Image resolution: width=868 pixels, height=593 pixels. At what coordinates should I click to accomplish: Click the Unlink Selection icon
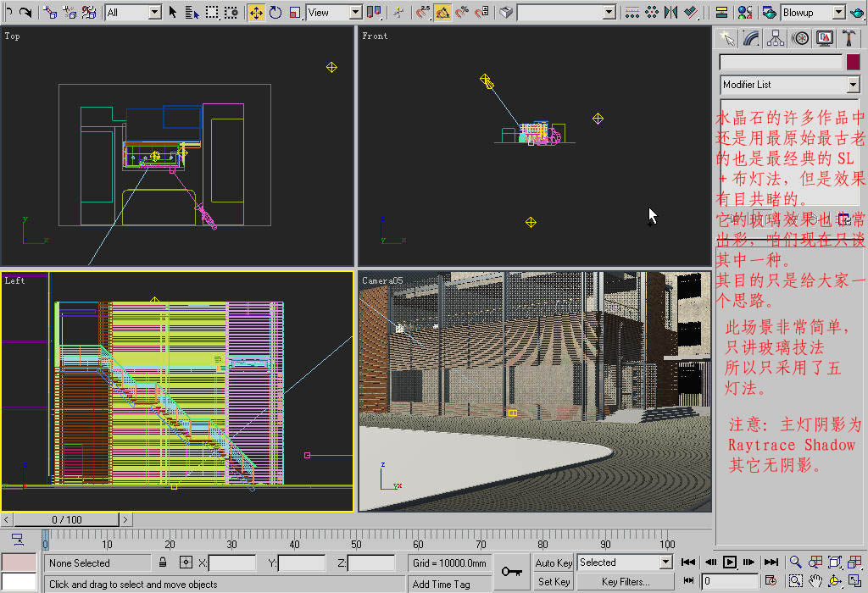(70, 12)
